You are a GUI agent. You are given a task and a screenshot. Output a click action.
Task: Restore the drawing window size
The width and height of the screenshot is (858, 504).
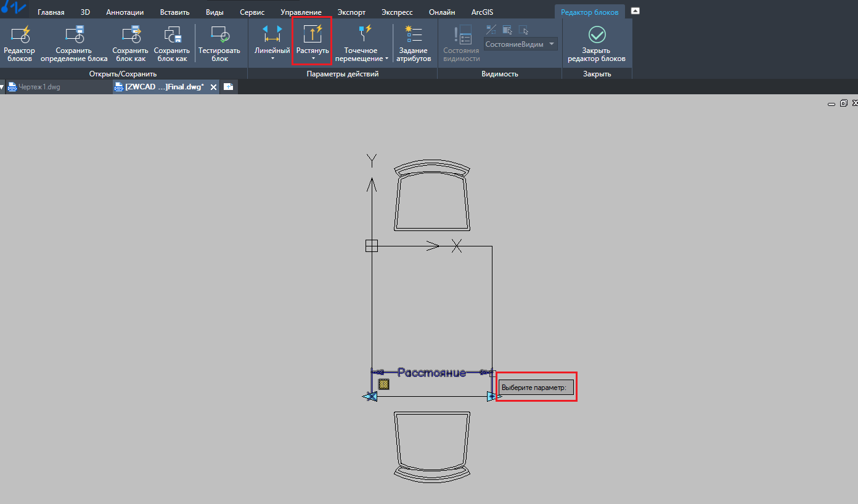coord(844,104)
